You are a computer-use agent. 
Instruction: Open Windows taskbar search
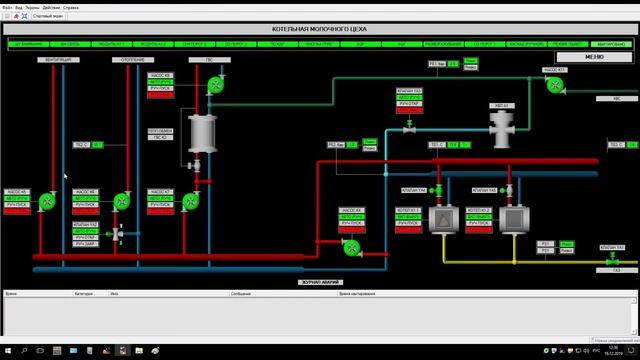[x=24, y=351]
